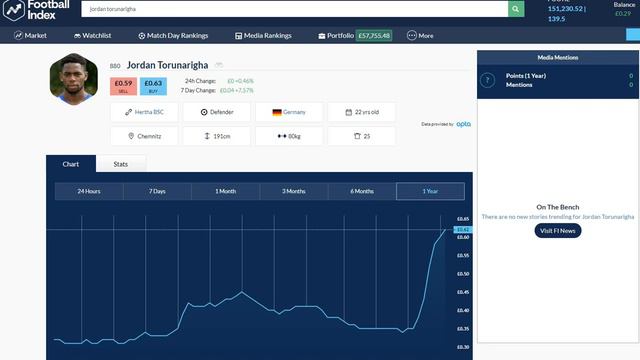Focus the player search input field

295,9
